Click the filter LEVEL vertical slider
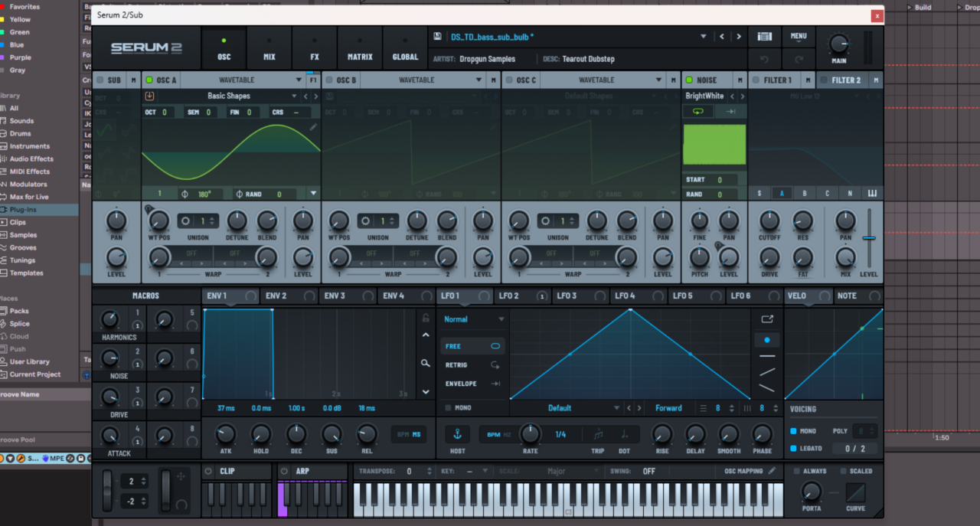The width and height of the screenshot is (980, 526). [869, 237]
